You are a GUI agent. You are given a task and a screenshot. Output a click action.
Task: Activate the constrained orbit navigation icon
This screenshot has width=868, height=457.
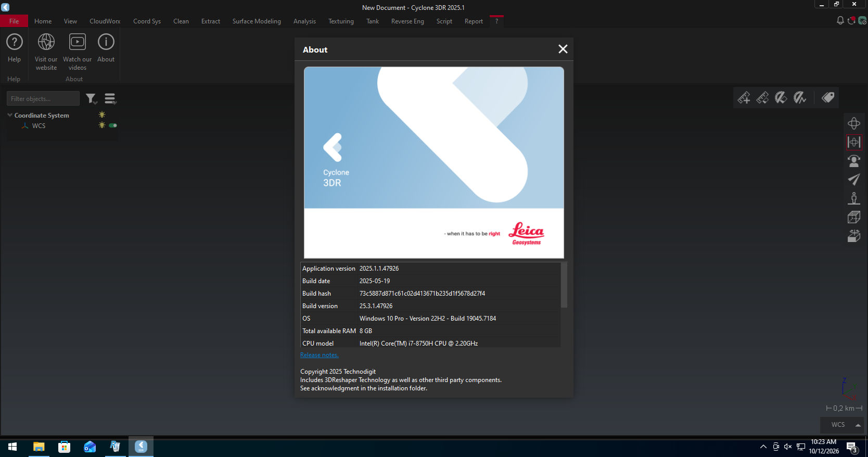pyautogui.click(x=854, y=142)
